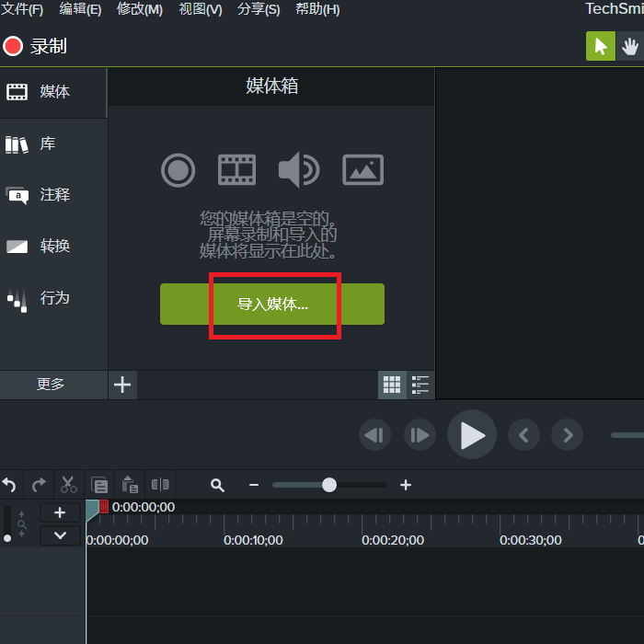644x644 pixels.
Task: Start recording with the red 录制 button
Action: (x=35, y=46)
